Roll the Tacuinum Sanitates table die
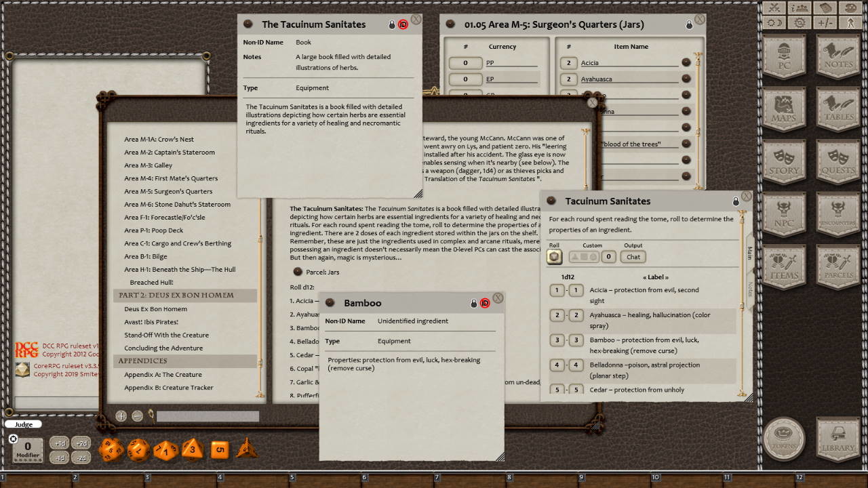 point(553,256)
